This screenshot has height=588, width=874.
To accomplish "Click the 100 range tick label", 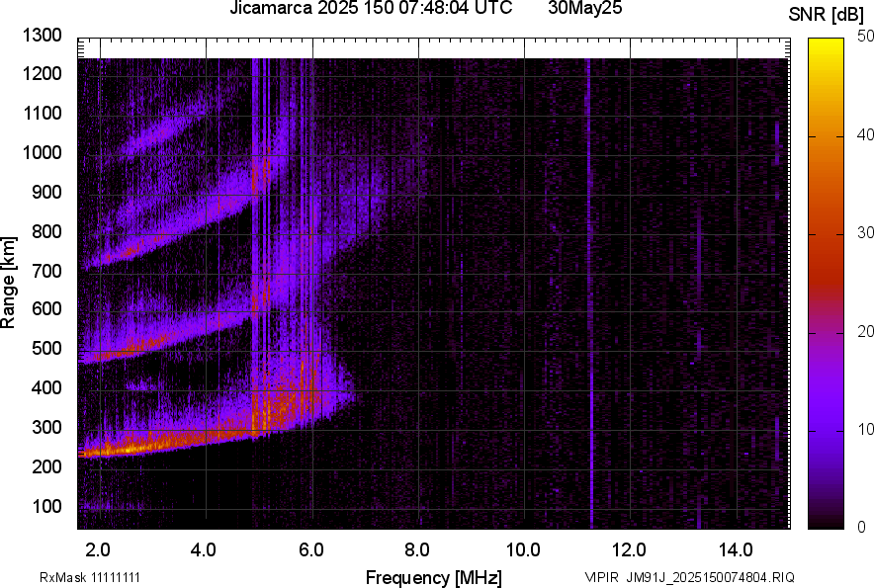I will 46,506.
